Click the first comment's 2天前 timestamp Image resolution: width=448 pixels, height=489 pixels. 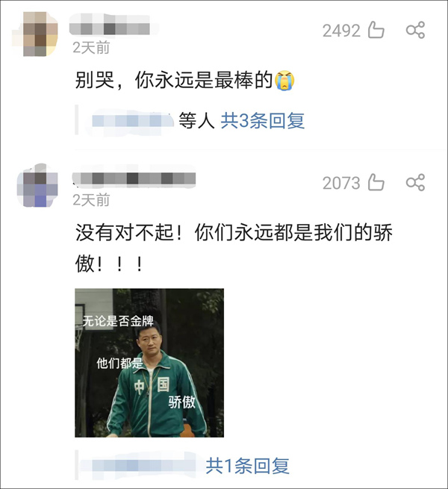(91, 47)
